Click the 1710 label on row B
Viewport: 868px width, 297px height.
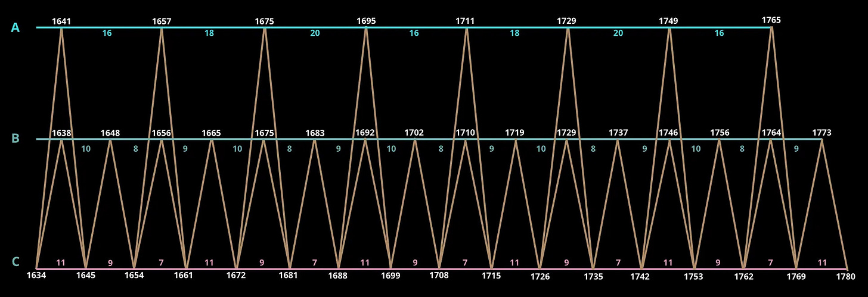[x=465, y=133]
